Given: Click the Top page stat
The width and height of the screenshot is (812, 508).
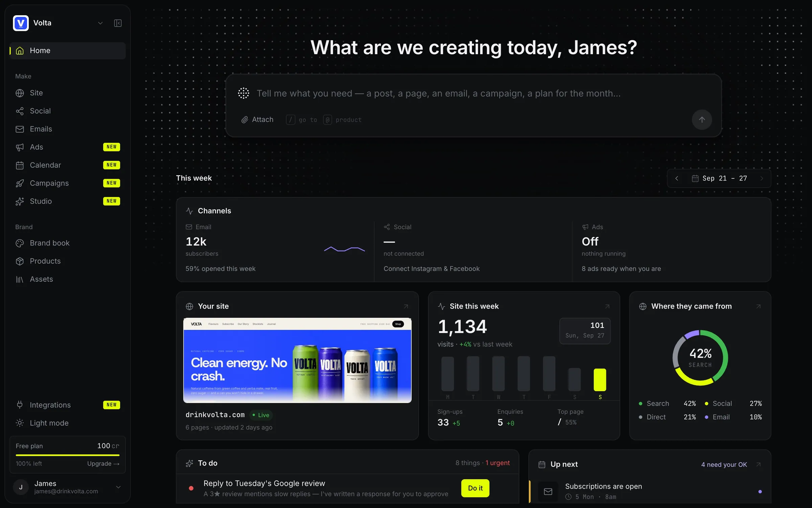Looking at the screenshot, I should coord(570,418).
